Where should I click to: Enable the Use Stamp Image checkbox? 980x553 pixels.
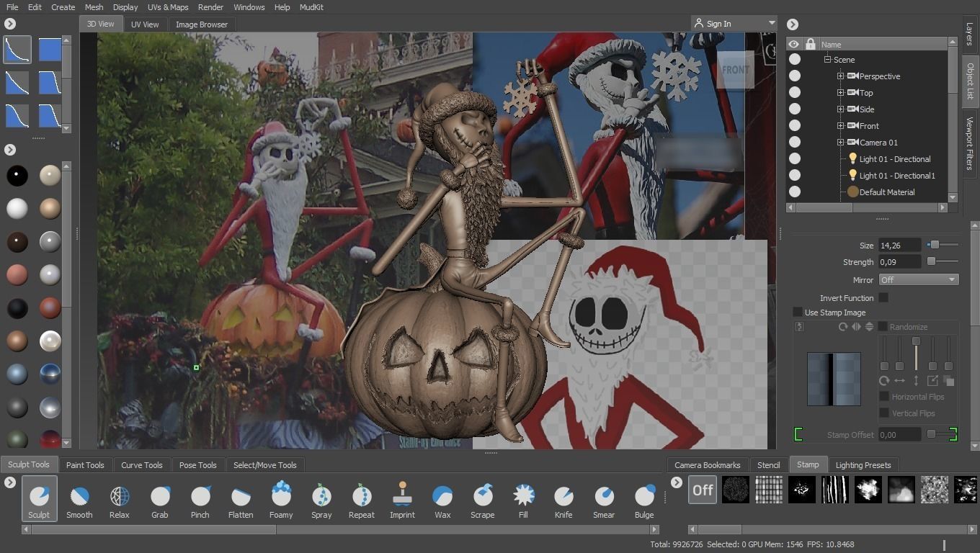click(798, 312)
